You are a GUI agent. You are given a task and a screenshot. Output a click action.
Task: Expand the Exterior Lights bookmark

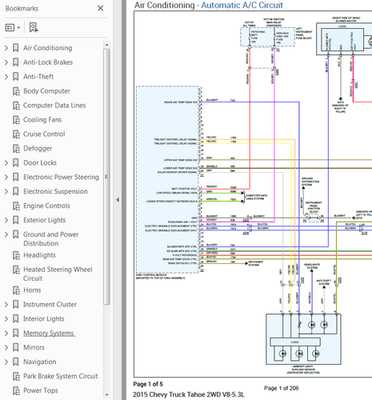pyautogui.click(x=6, y=220)
